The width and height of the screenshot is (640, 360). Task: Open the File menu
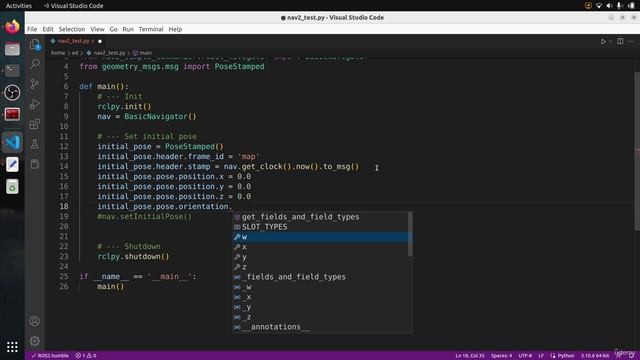click(32, 29)
